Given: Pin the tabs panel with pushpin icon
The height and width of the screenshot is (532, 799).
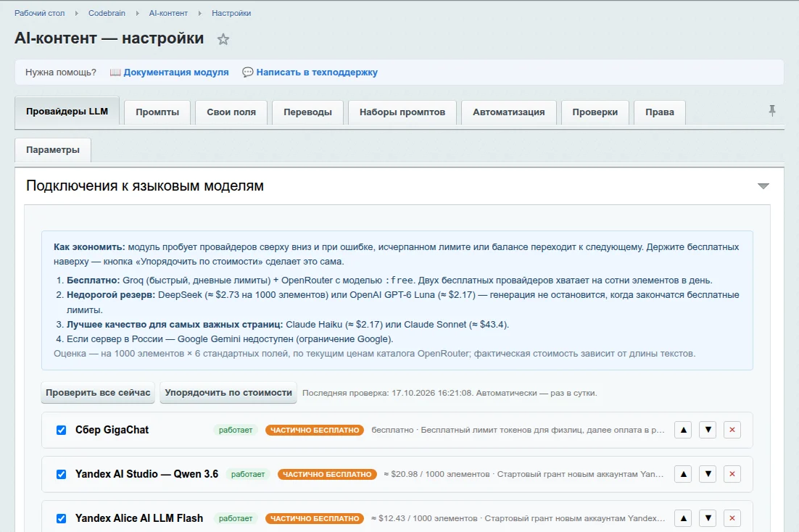Looking at the screenshot, I should tap(772, 111).
